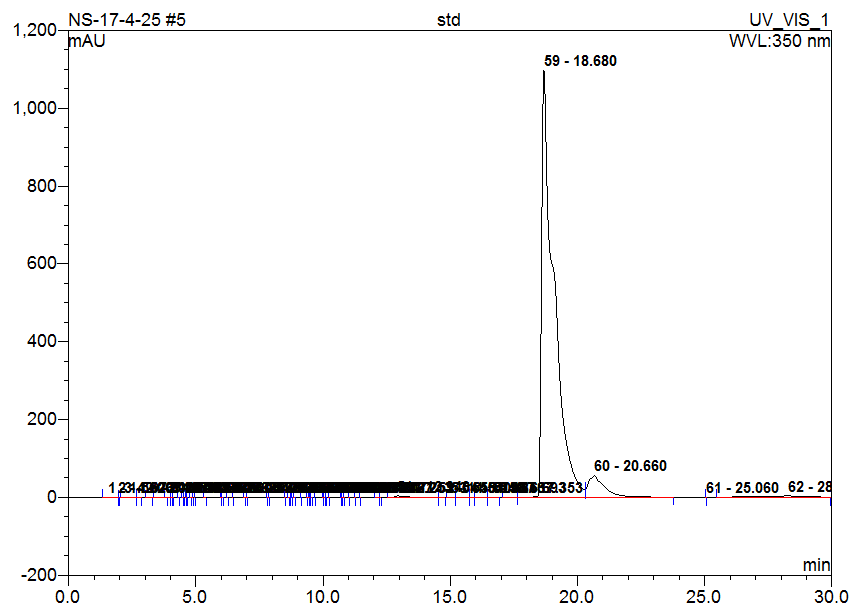Image resolution: width=859 pixels, height=616 pixels.
Task: Click the 600 y-axis tick label
Action: pyautogui.click(x=41, y=264)
